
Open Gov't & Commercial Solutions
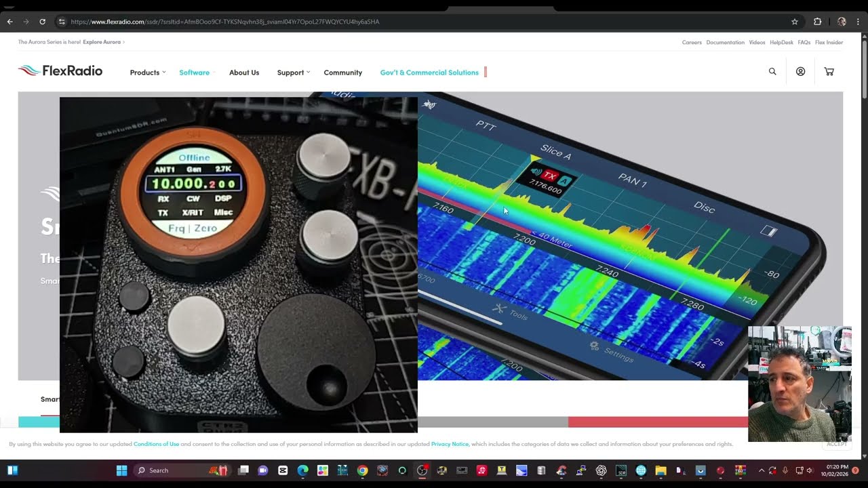click(429, 73)
